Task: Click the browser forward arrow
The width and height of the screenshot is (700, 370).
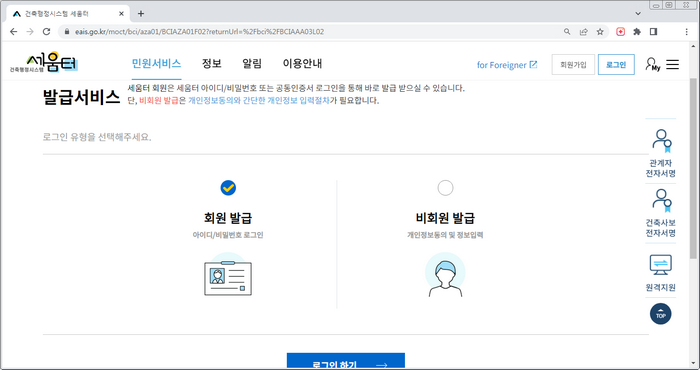Action: click(x=30, y=32)
